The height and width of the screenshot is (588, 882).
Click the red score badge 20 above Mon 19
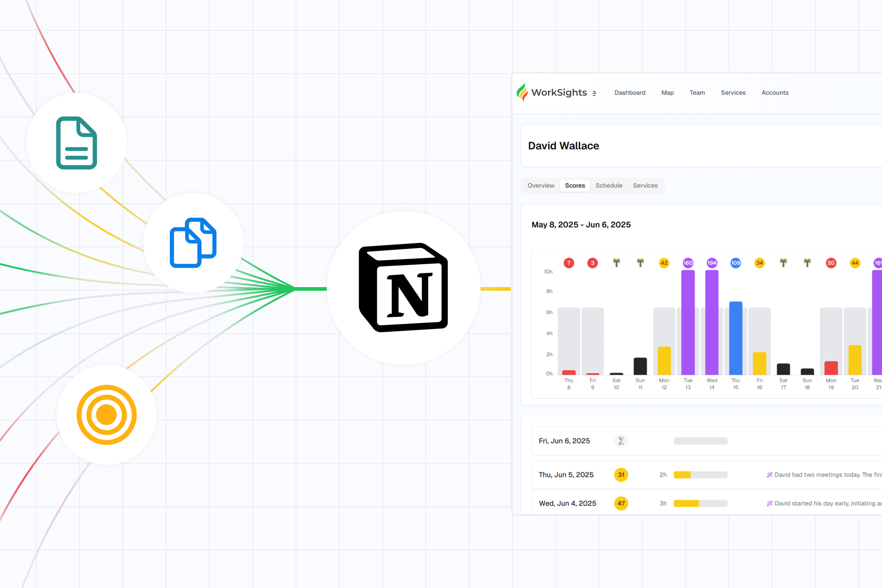click(x=831, y=263)
